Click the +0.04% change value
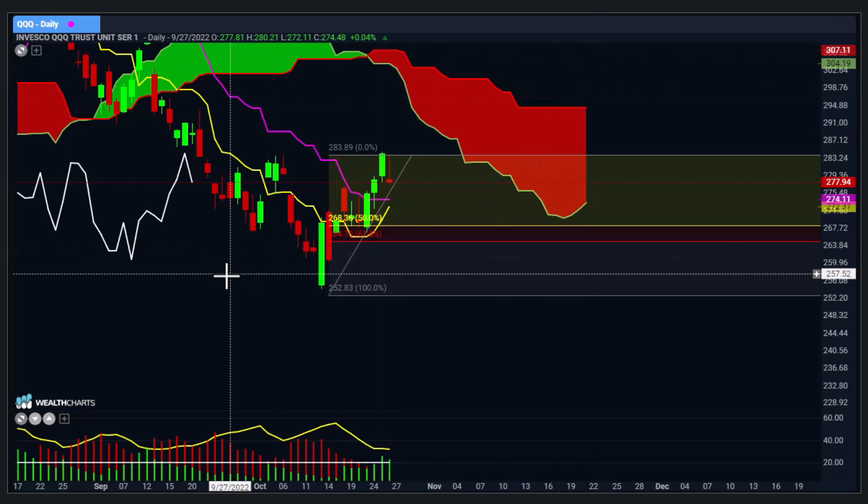Viewport: 868px width, 504px height. pos(363,37)
